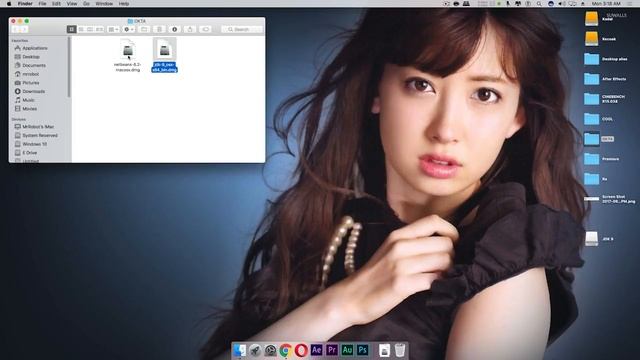This screenshot has height=360, width=640.
Task: Open the File menu
Action: coord(42,3)
